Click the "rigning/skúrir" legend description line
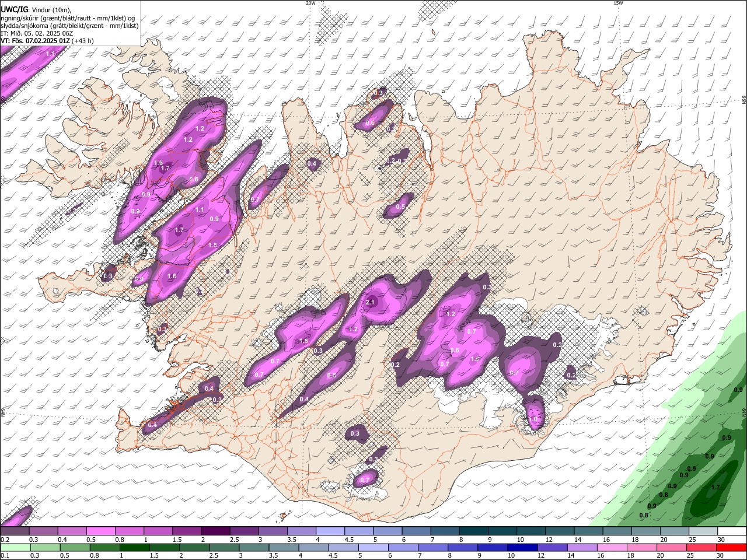Screen dimensions: 747x560 point(68,17)
